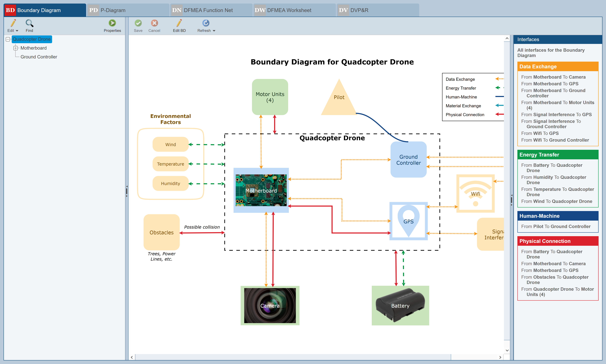Open the Refresh dropdown arrow
The image size is (606, 364).
[214, 31]
